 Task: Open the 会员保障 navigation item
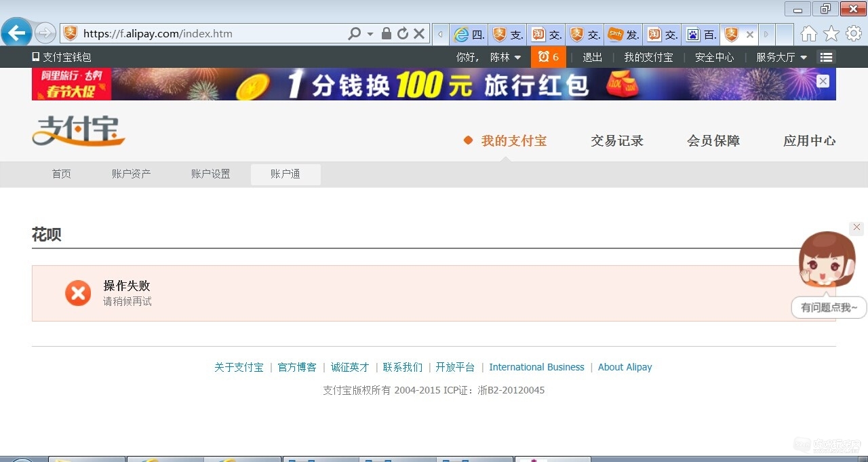click(x=713, y=141)
